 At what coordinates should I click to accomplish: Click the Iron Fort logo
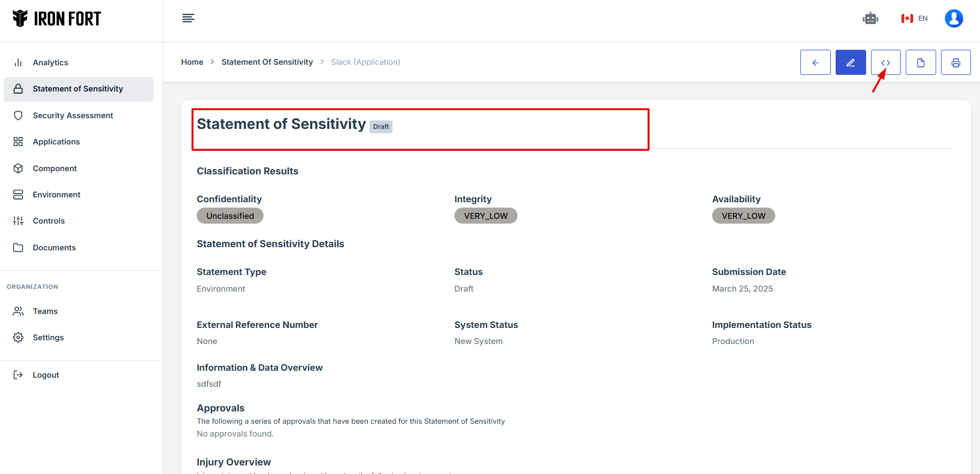pyautogui.click(x=57, y=19)
